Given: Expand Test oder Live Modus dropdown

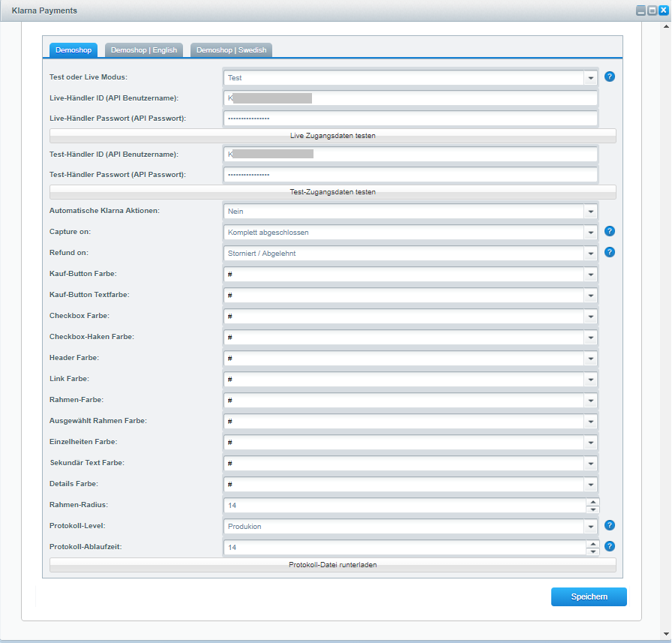Looking at the screenshot, I should (590, 78).
